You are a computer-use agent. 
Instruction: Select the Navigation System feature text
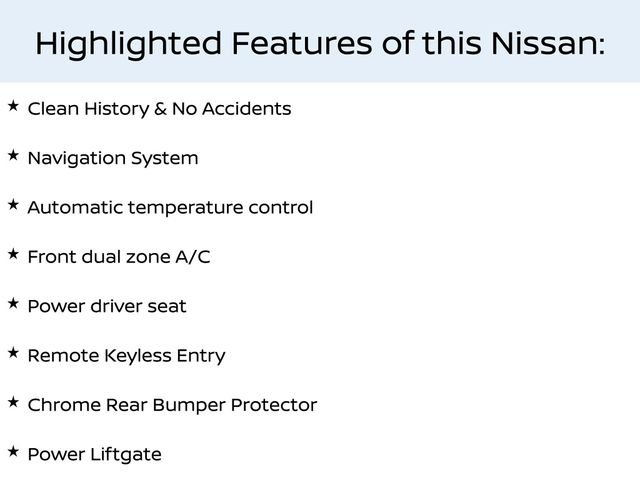113,158
